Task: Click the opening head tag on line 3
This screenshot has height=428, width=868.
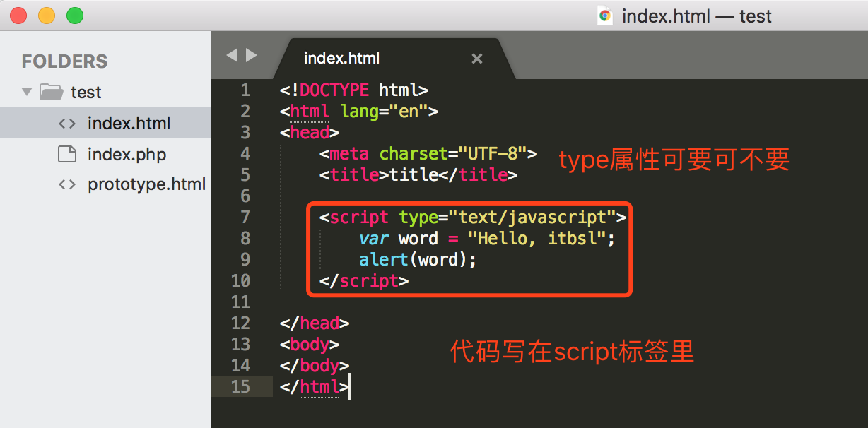Action: point(310,132)
